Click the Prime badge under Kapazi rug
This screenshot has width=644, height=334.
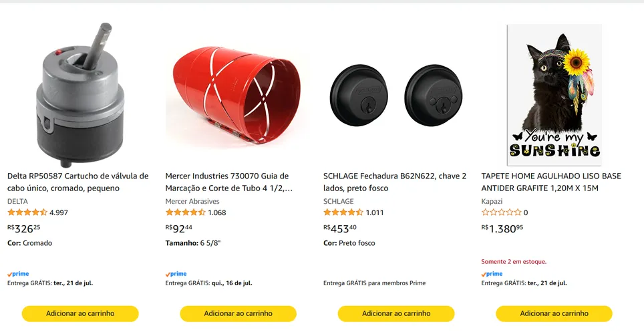[x=492, y=274]
